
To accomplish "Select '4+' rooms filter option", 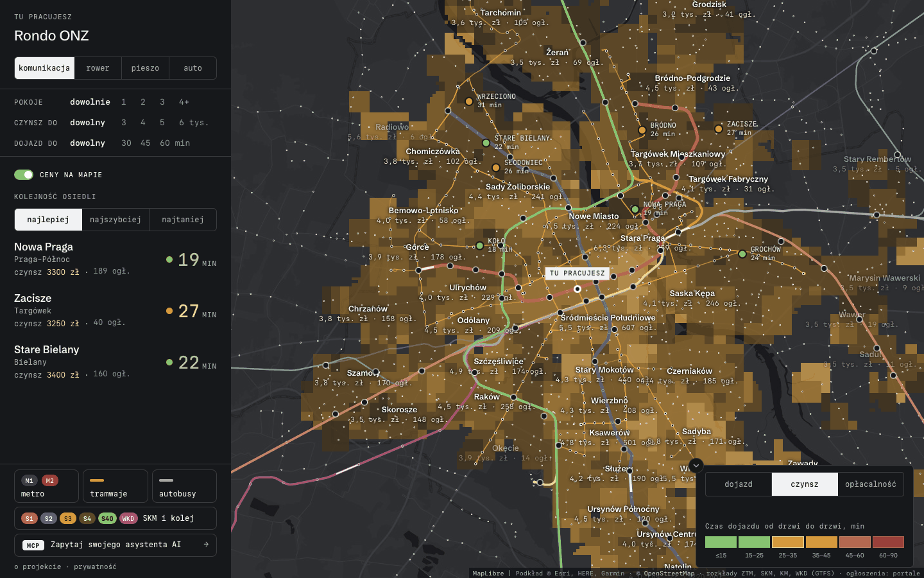I will tap(184, 102).
